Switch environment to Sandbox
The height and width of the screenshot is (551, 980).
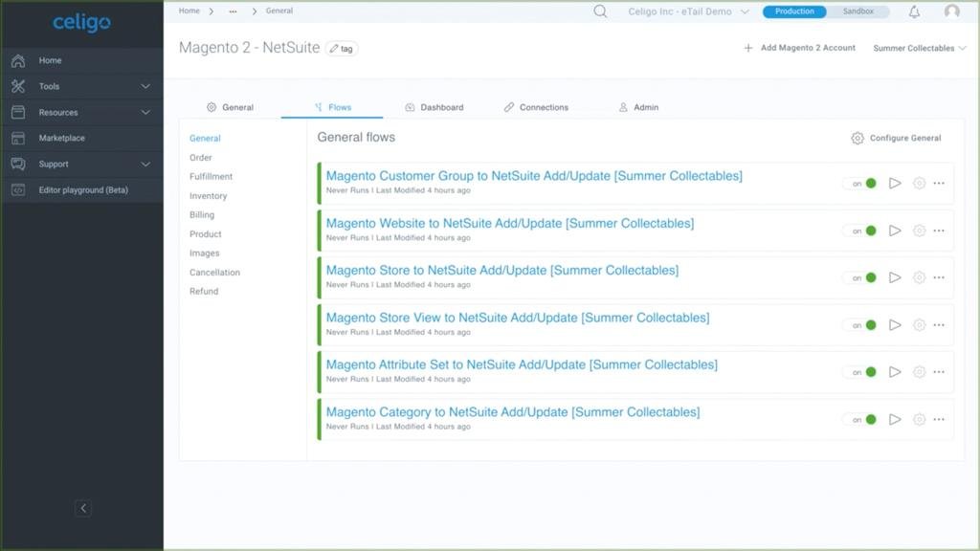tap(858, 11)
